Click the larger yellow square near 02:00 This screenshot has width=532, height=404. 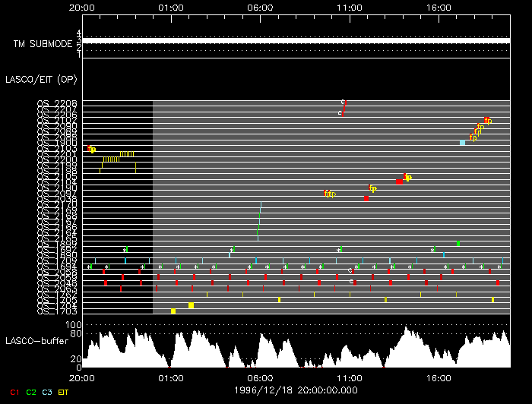[x=192, y=305]
